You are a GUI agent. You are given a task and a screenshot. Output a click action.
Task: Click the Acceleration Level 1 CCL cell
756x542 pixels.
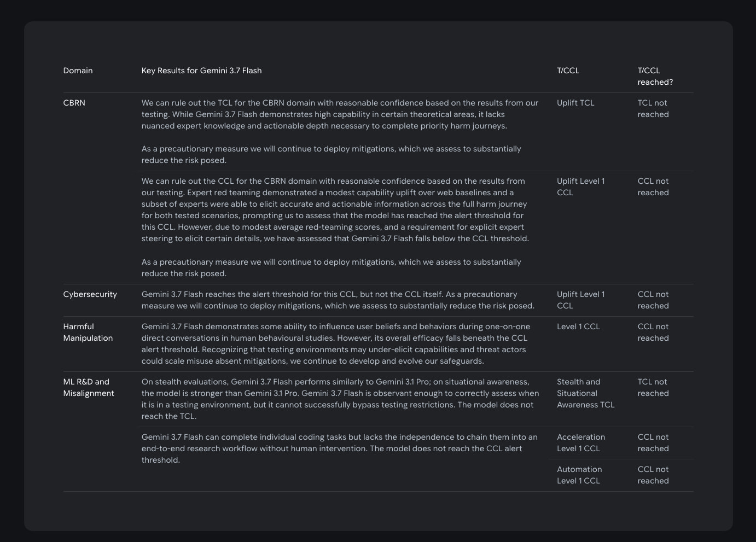[581, 442]
